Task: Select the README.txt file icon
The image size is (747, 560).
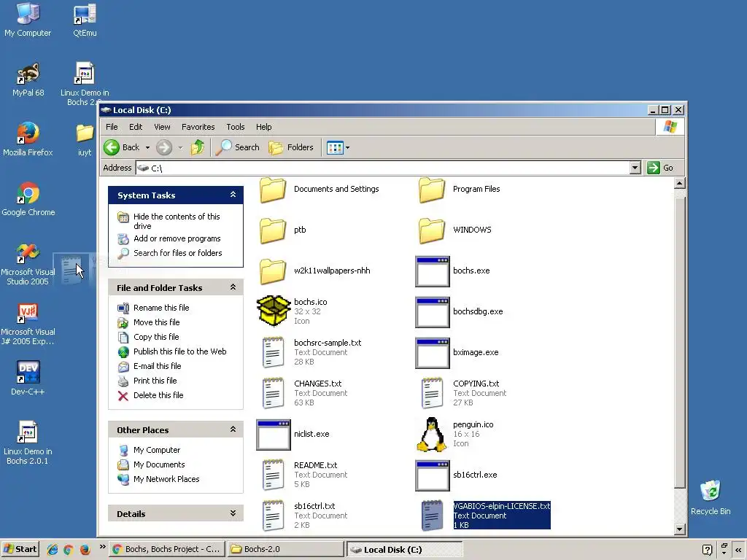Action: [274, 475]
